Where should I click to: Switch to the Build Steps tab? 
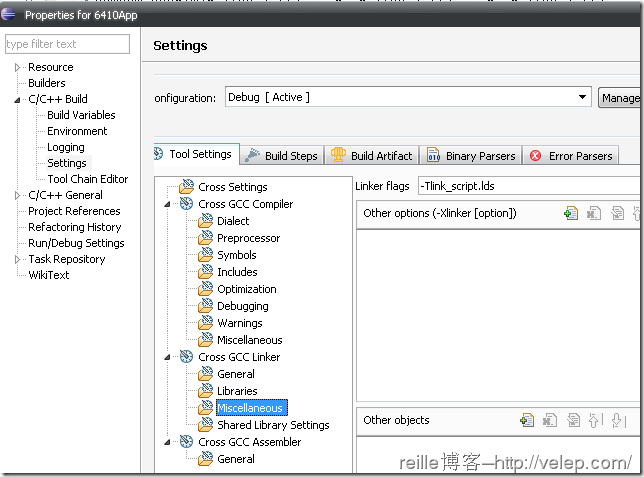tap(280, 156)
